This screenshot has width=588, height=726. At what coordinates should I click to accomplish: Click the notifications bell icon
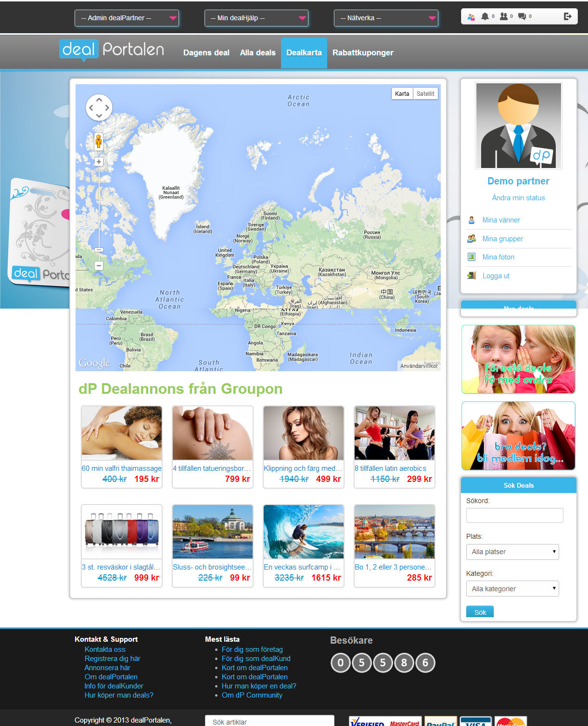[x=485, y=16]
